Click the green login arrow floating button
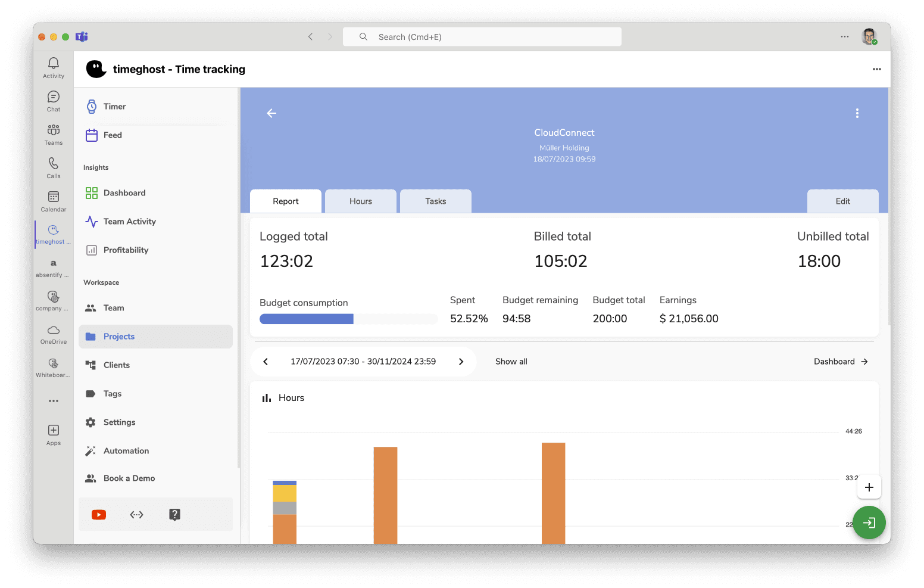Viewport: 924px width, 588px height. click(869, 522)
